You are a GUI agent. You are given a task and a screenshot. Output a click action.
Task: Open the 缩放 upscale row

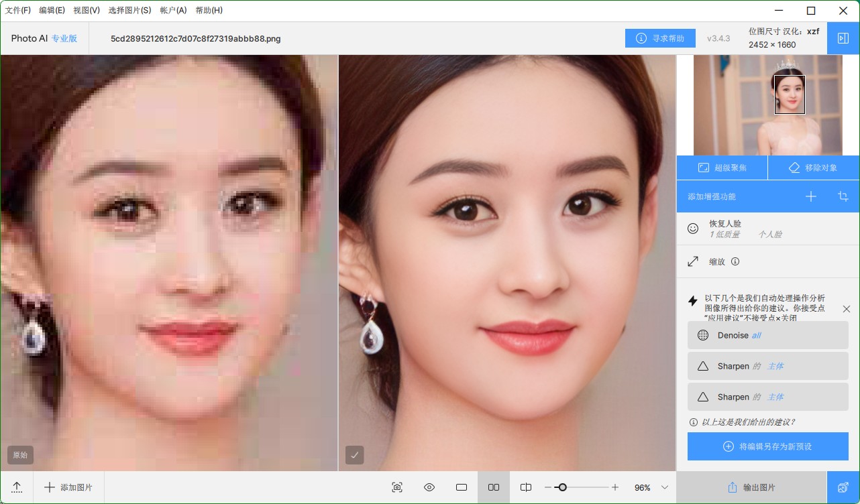click(767, 261)
